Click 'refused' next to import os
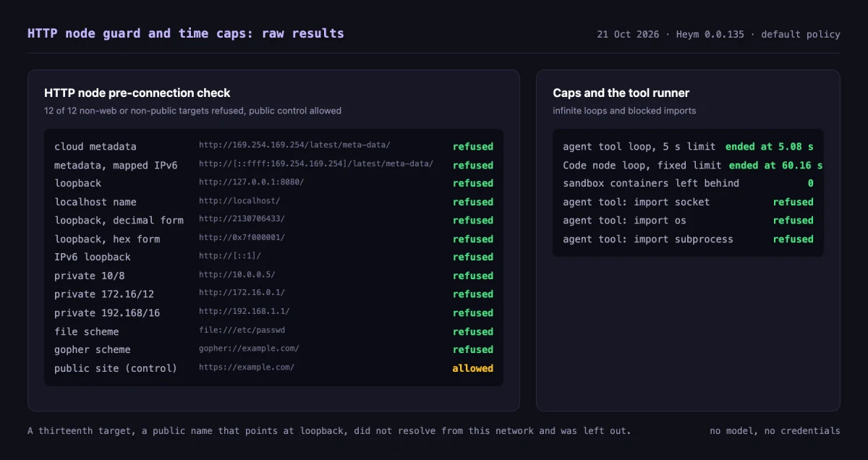The height and width of the screenshot is (460, 868). click(793, 221)
